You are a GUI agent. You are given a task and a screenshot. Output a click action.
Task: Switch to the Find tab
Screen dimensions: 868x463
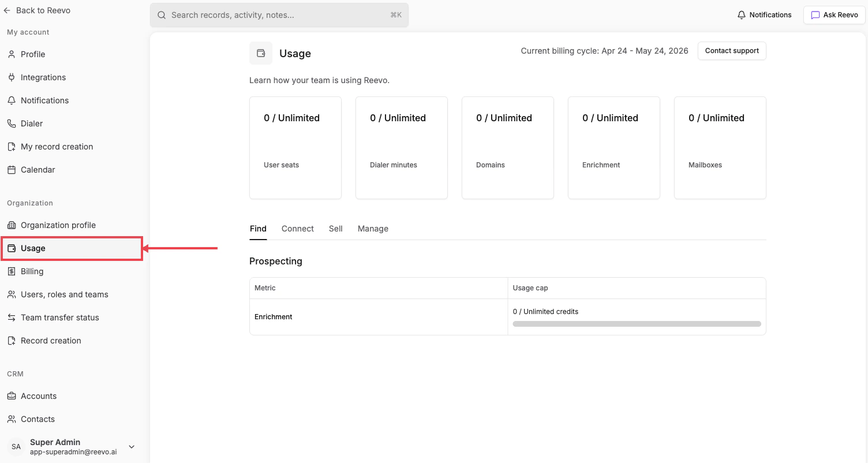point(258,229)
